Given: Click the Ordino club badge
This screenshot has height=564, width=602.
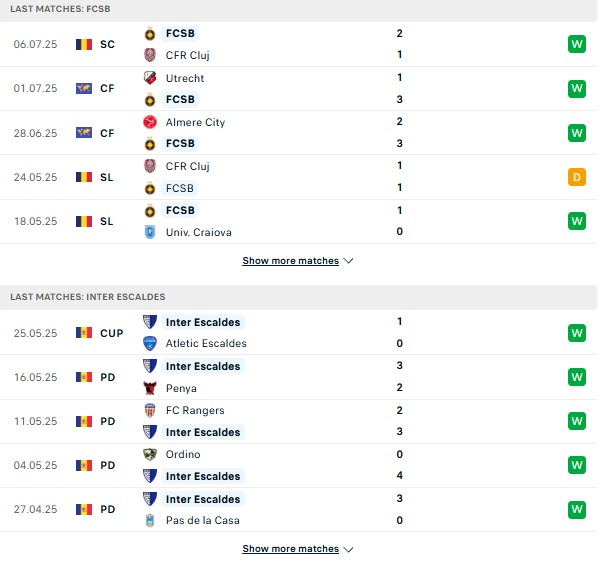Looking at the screenshot, I should (150, 455).
